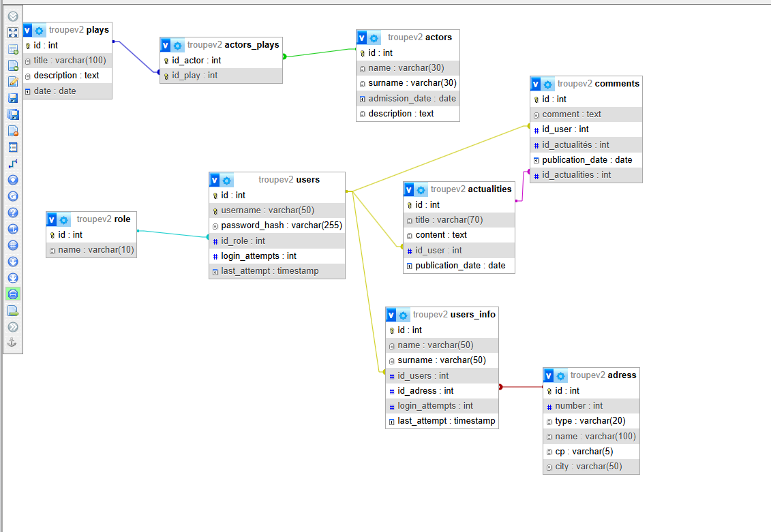Toggle the green highlighted relationship lines button
Image resolution: width=771 pixels, height=532 pixels.
coord(13,294)
